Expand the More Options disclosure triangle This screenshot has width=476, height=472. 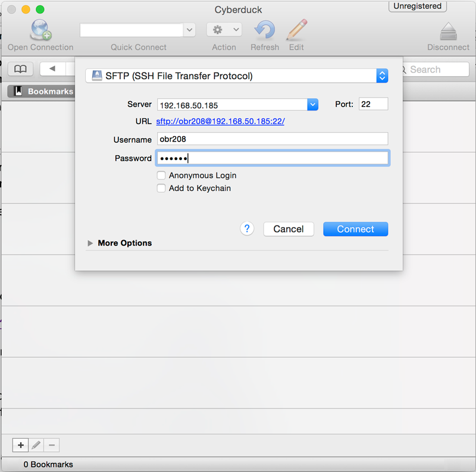(x=90, y=243)
